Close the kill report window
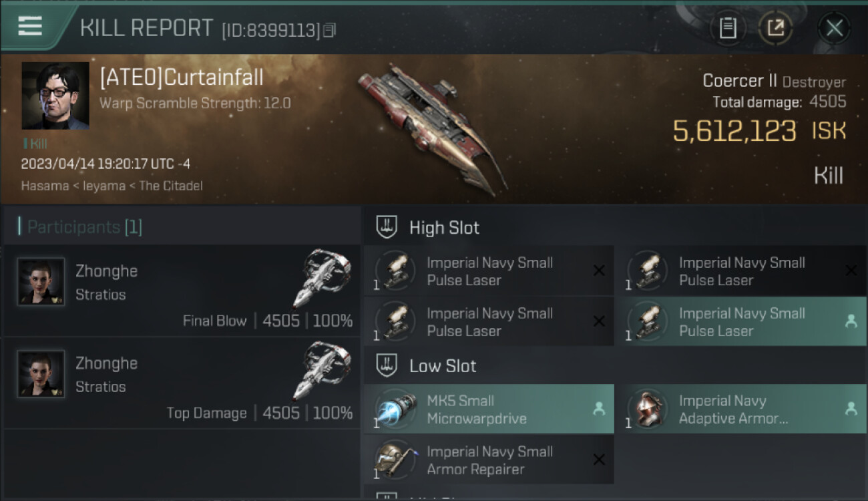868x501 pixels. click(834, 28)
